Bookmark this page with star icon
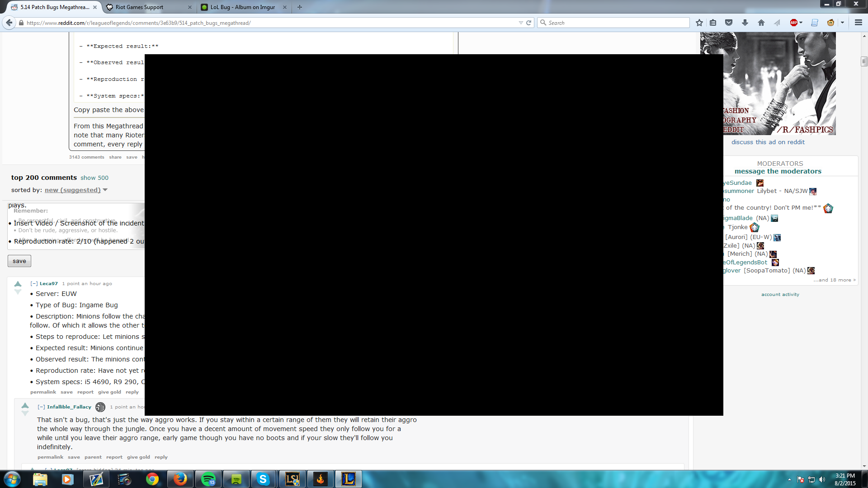 699,23
